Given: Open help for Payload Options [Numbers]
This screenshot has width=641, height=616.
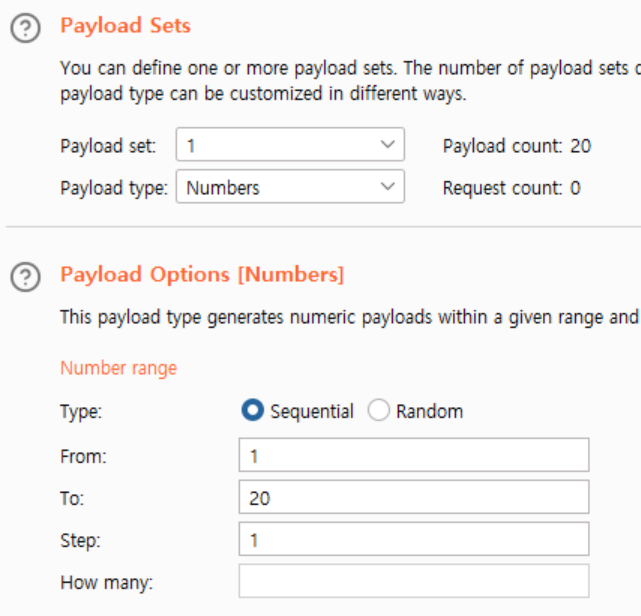Looking at the screenshot, I should tap(24, 277).
